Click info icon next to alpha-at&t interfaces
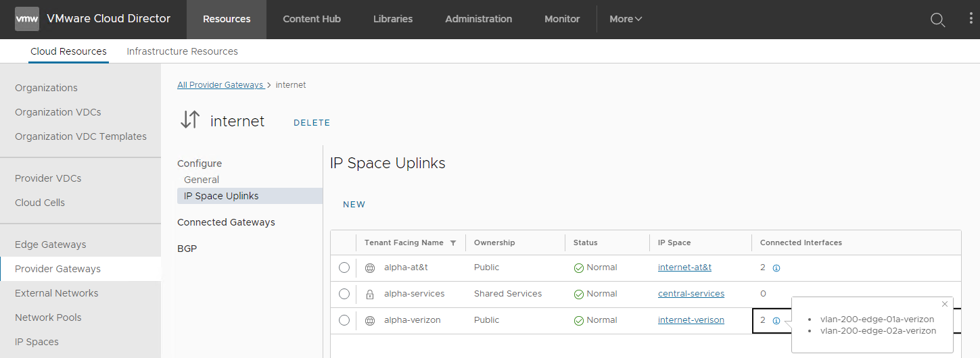The width and height of the screenshot is (980, 358). tap(776, 268)
